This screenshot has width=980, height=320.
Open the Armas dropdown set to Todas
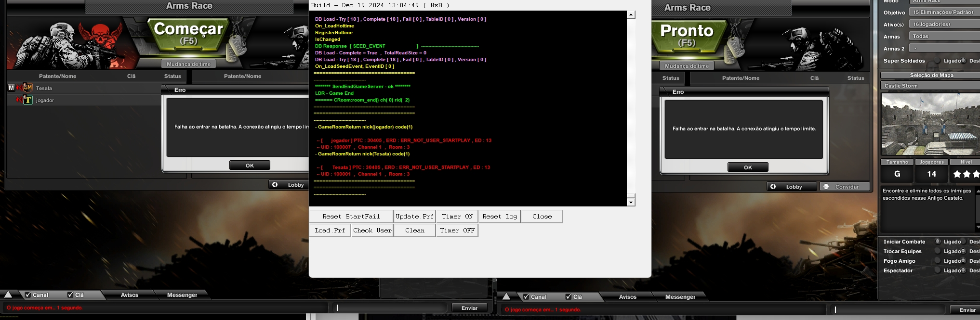944,36
